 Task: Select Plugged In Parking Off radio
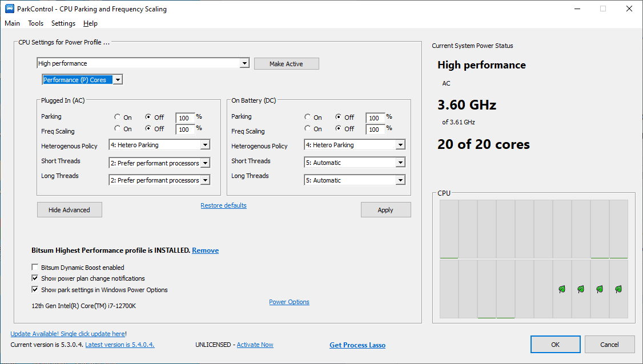pos(148,117)
